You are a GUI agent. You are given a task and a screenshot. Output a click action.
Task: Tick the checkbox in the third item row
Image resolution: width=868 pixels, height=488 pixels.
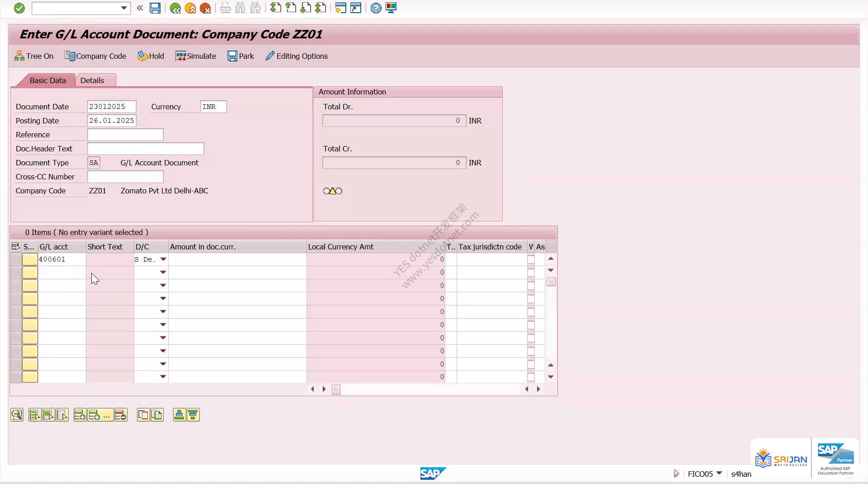(531, 286)
